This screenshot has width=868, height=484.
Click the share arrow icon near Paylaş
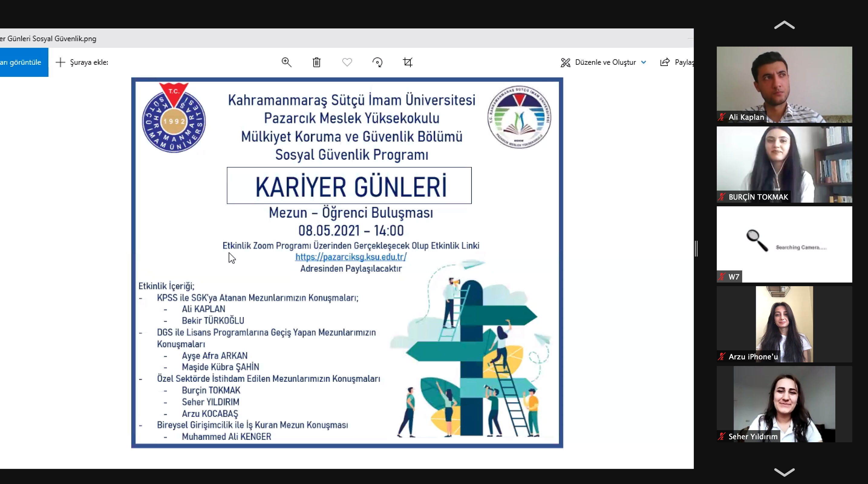[665, 62]
